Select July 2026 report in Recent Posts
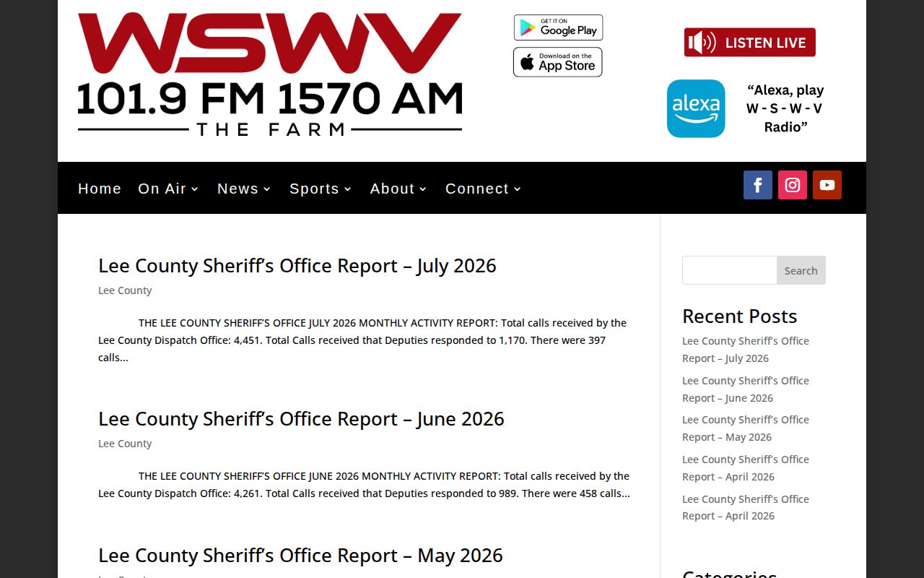 point(746,350)
